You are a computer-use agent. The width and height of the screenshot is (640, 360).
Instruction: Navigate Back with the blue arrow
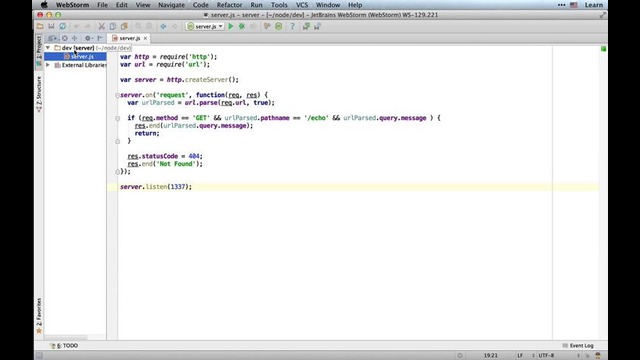[163, 26]
